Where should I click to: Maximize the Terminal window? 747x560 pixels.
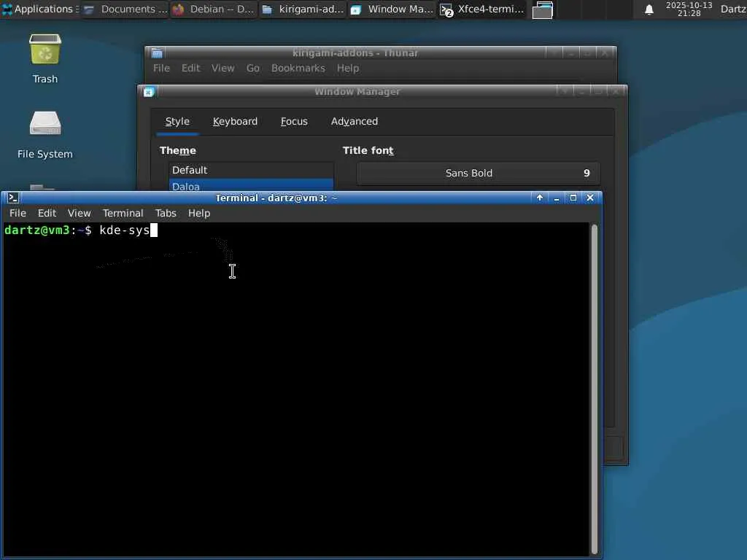pos(573,198)
